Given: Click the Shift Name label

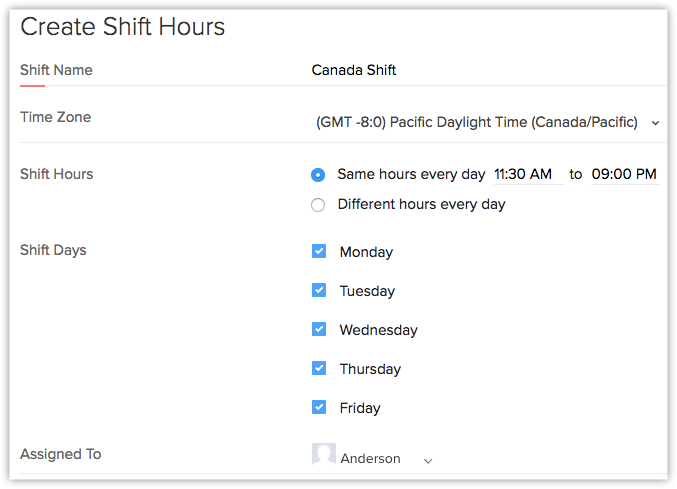Looking at the screenshot, I should [x=56, y=70].
